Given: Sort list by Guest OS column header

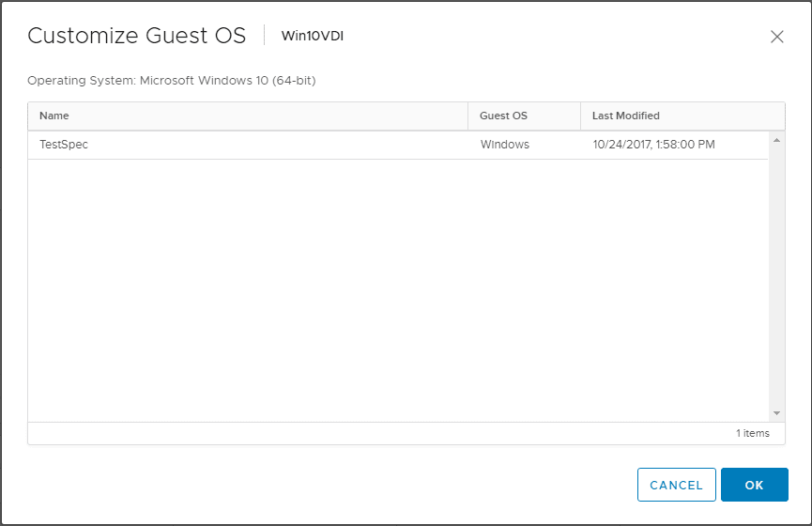Looking at the screenshot, I should (503, 116).
